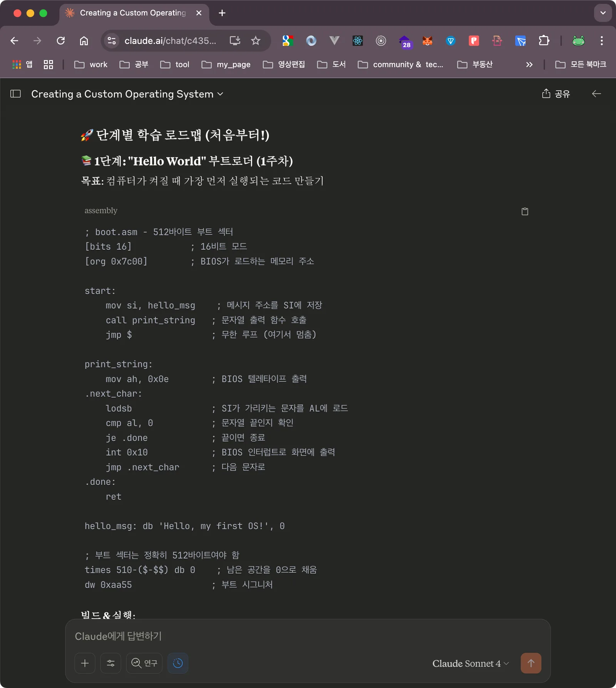Image resolution: width=616 pixels, height=688 pixels.
Task: Open the 부동산 bookmarks folder
Action: [475, 64]
